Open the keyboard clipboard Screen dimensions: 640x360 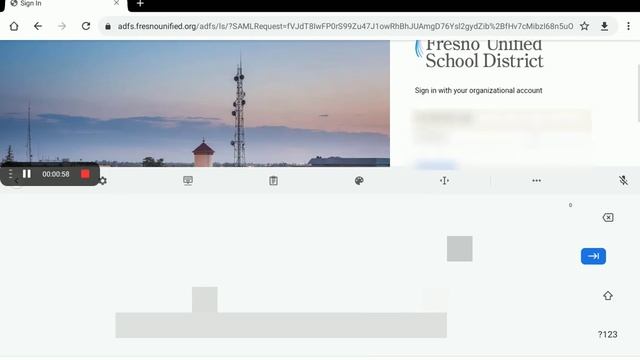(273, 180)
